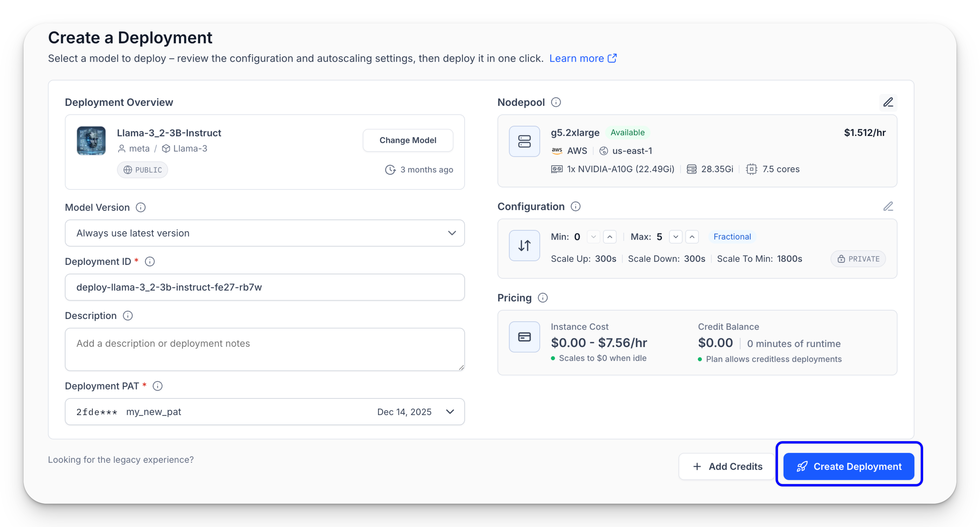Image resolution: width=980 pixels, height=527 pixels.
Task: Click the Configuration edit pencil icon
Action: tap(888, 206)
